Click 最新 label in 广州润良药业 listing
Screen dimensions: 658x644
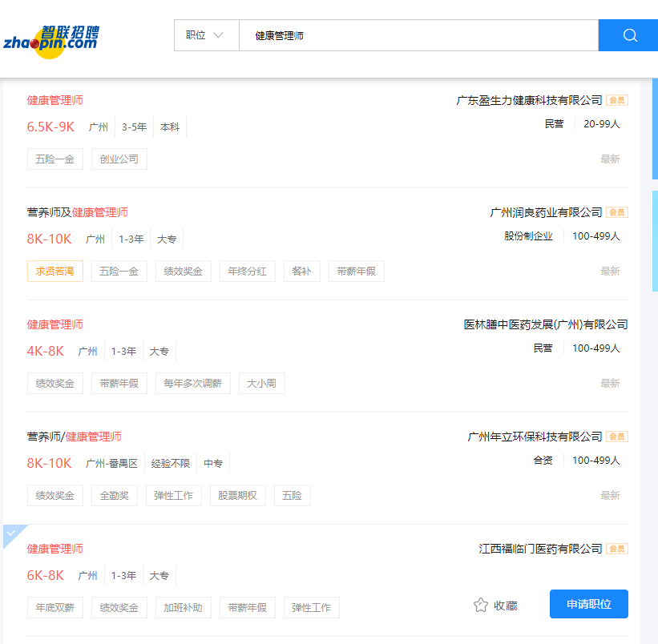pyautogui.click(x=610, y=272)
